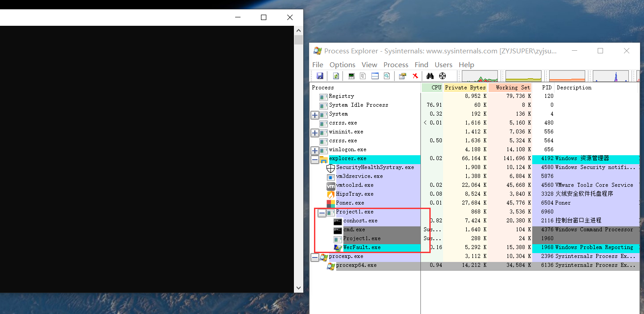
Task: Click the CPU usage mini graph
Action: pyautogui.click(x=480, y=76)
